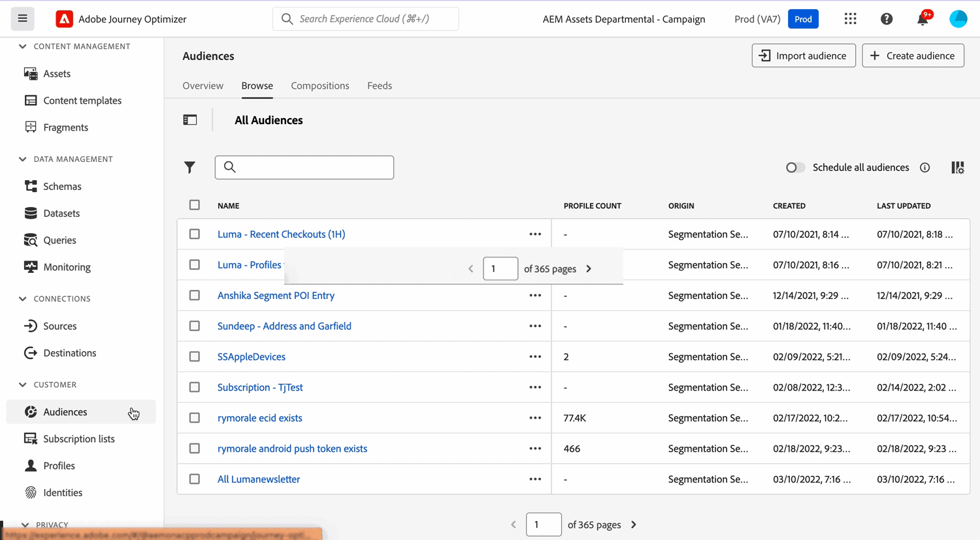Switch to the Overview tab
Viewport: 980px width, 540px height.
pos(203,86)
